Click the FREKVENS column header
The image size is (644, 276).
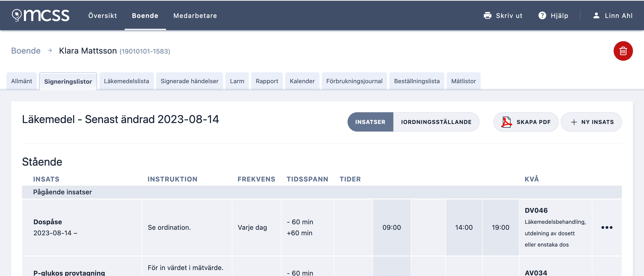click(256, 179)
